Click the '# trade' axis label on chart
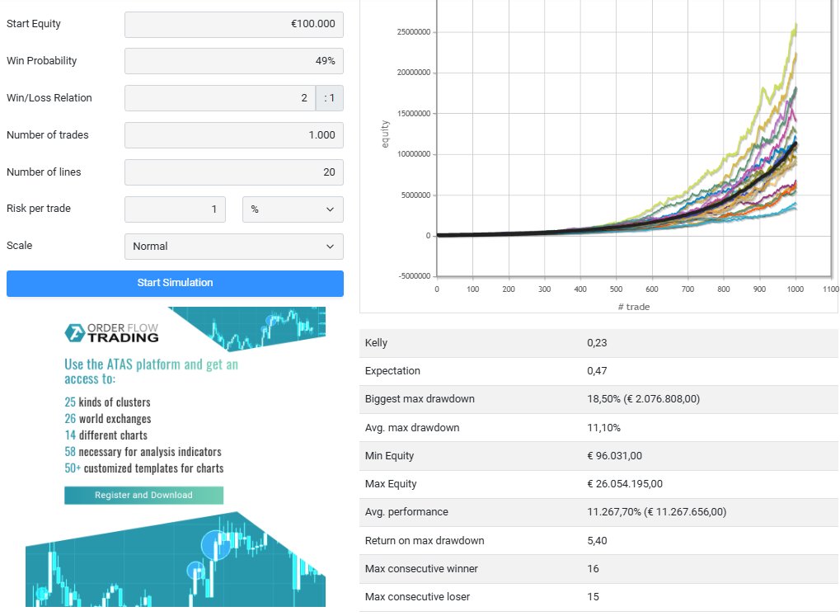 click(634, 307)
